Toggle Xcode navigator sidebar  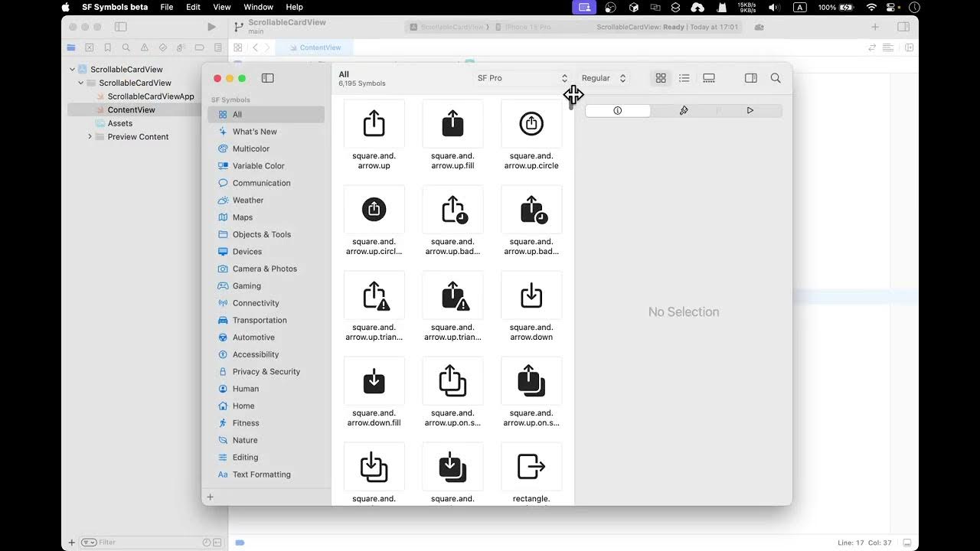pyautogui.click(x=120, y=27)
